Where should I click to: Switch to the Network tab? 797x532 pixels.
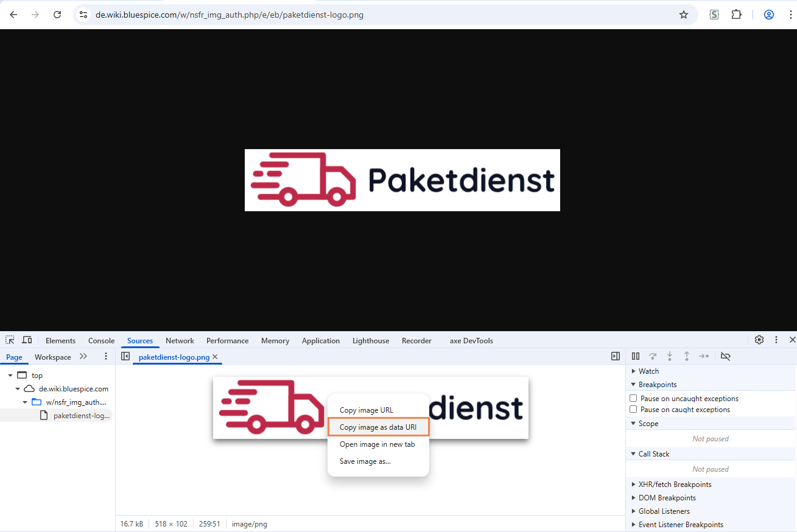click(180, 341)
